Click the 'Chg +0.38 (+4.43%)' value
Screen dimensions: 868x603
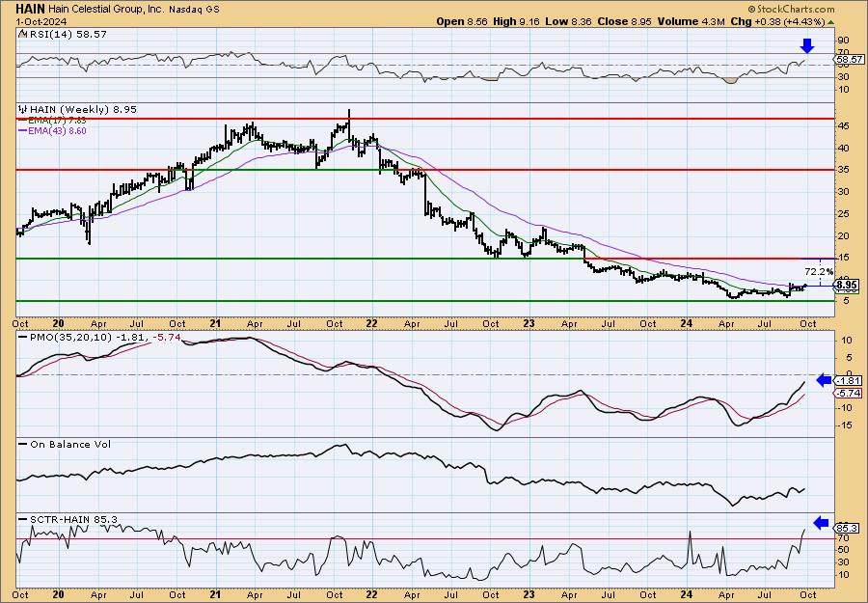coord(777,21)
